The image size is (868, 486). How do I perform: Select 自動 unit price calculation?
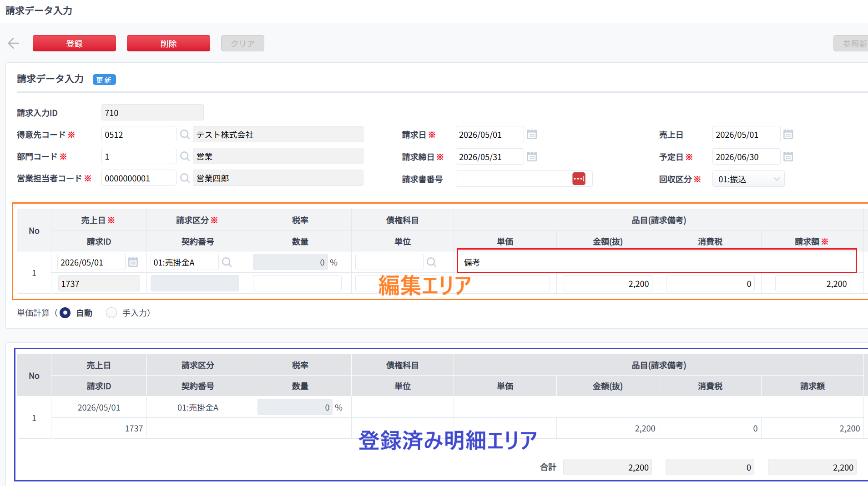point(65,313)
